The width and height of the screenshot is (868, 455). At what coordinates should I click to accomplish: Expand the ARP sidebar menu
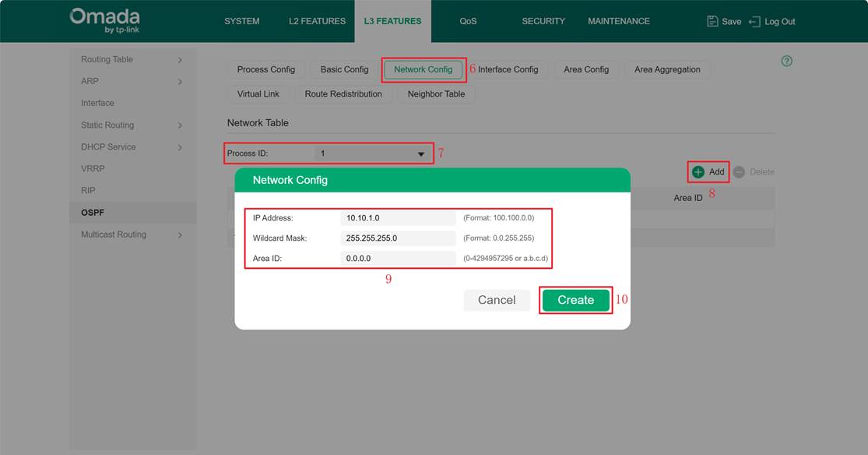click(x=180, y=82)
